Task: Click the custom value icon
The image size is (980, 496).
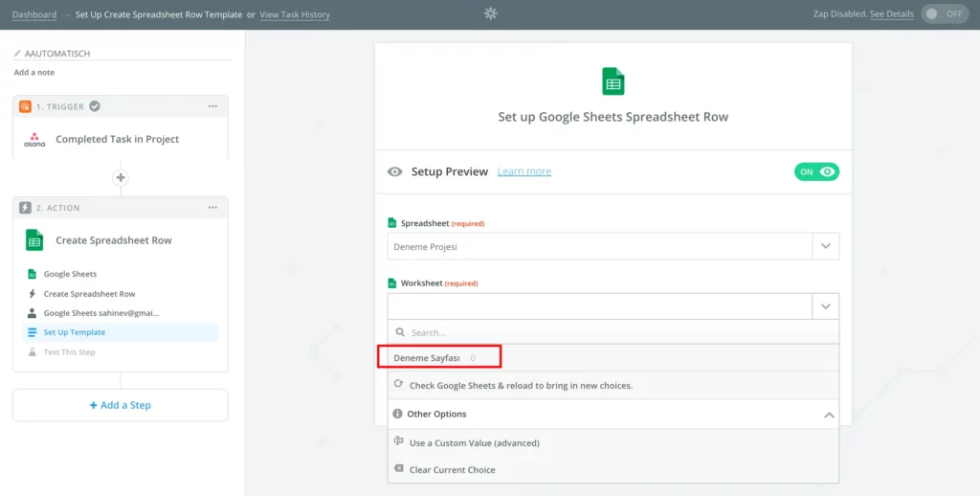Action: [x=399, y=441]
